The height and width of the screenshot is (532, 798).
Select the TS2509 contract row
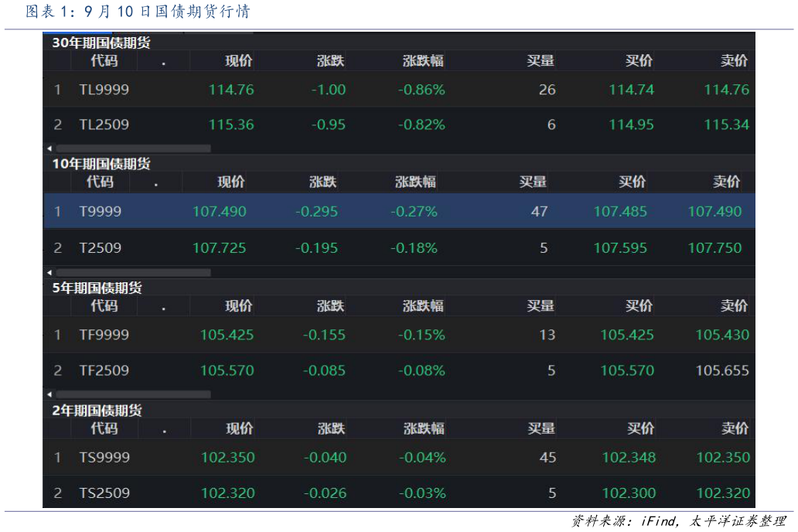(104, 493)
